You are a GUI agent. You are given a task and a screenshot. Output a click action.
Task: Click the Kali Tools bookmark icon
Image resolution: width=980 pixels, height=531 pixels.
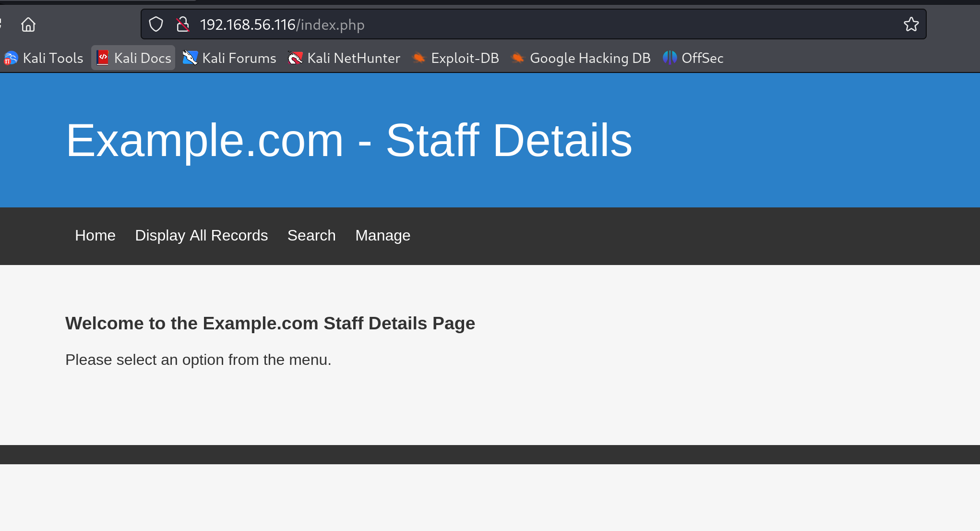tap(11, 58)
